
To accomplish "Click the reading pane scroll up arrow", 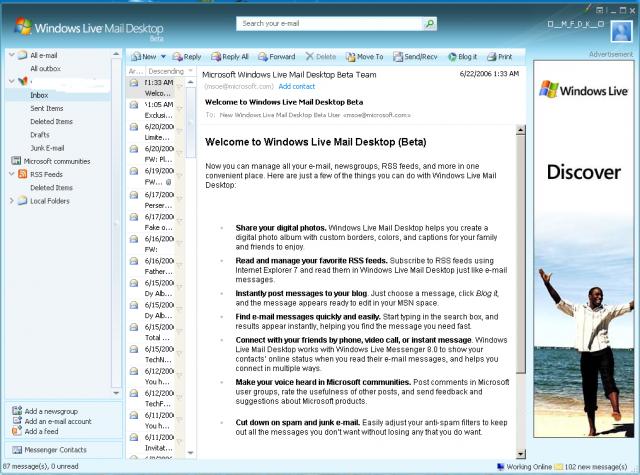I will pyautogui.click(x=520, y=130).
